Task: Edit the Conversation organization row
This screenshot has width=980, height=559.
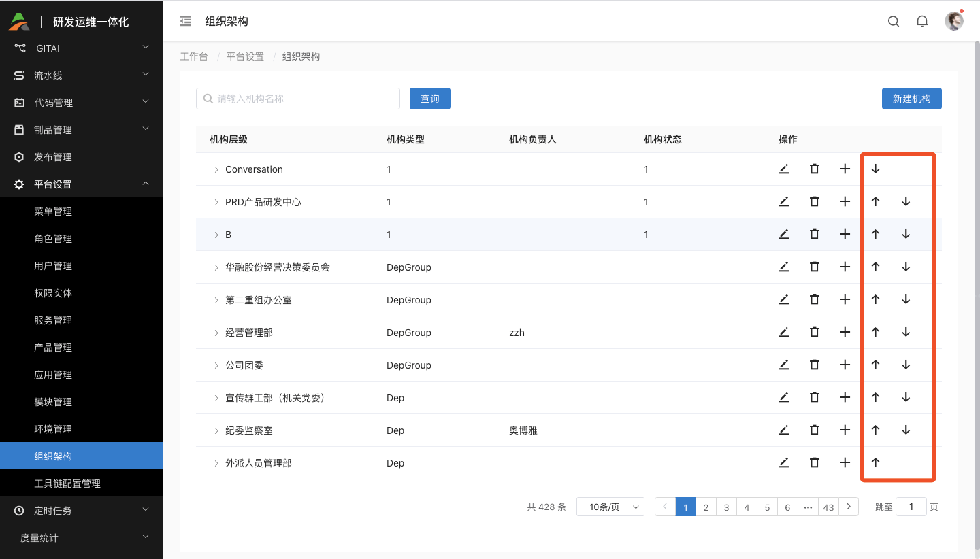Action: (784, 169)
